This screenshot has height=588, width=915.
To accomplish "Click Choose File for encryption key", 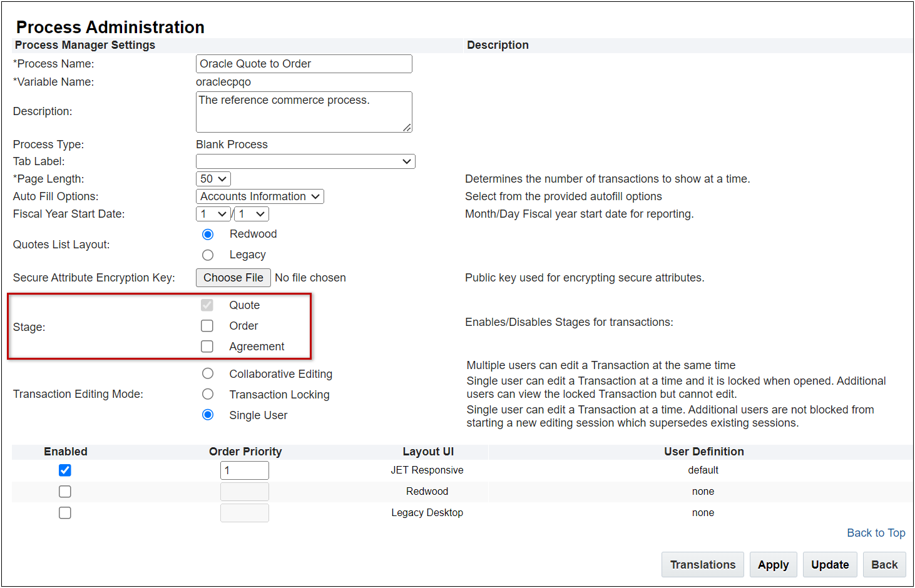I will click(233, 278).
